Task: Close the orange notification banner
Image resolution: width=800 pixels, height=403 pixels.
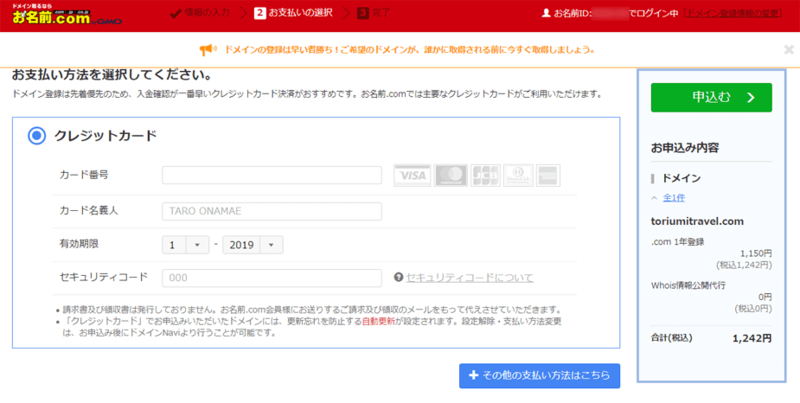Action: click(789, 49)
